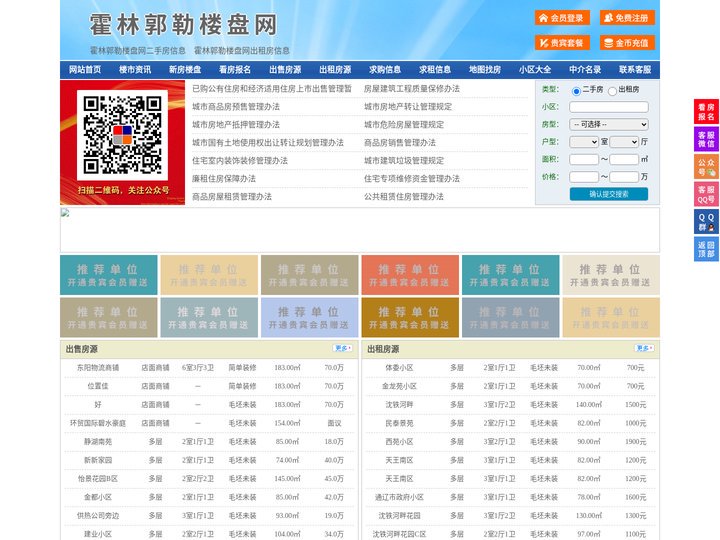Click the side 公众号 floating icon
Viewport: 720px width, 540px height.
point(706,167)
